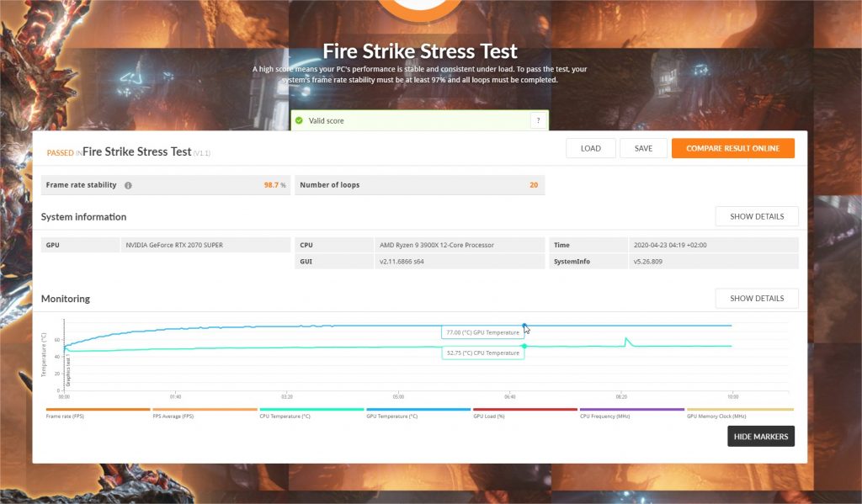Click COMPARE RESULT ONLINE button
The width and height of the screenshot is (862, 504).
[733, 148]
